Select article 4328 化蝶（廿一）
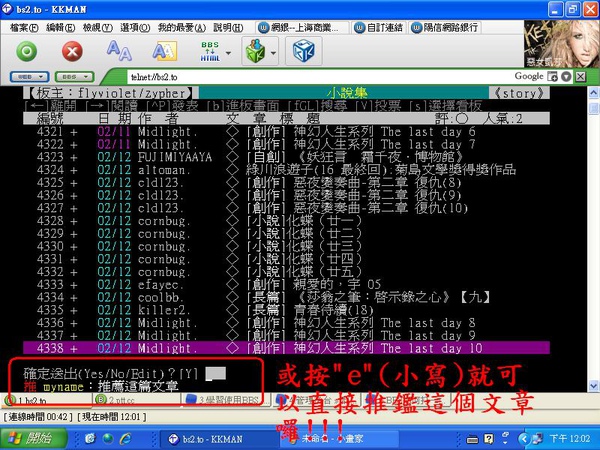Image resolution: width=600 pixels, height=450 pixels. click(x=286, y=221)
